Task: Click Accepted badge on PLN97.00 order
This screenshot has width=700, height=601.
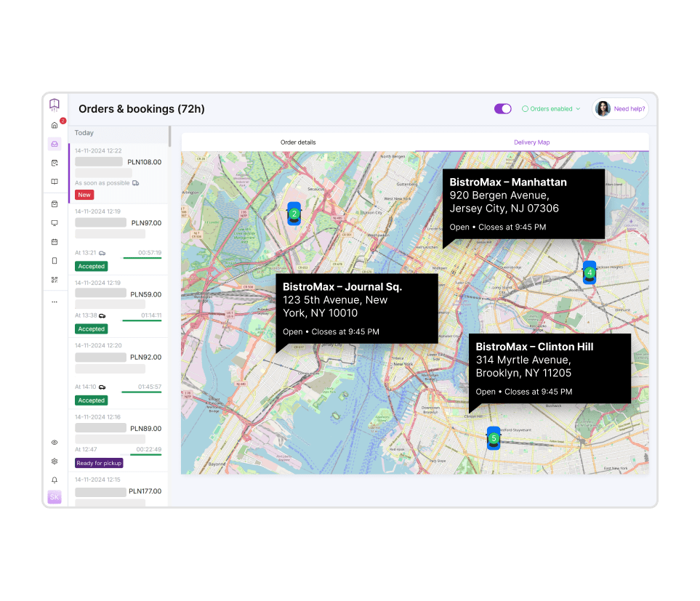Action: click(92, 267)
